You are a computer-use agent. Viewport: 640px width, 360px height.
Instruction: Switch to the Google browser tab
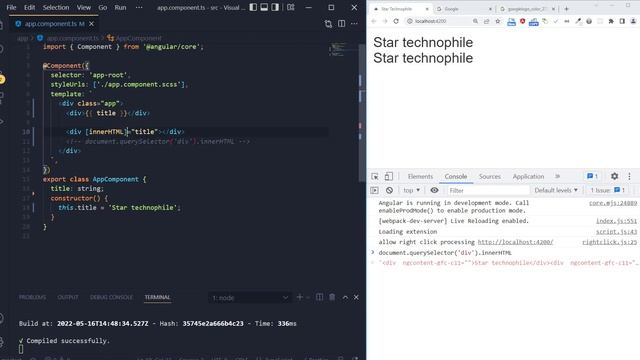pyautogui.click(x=463, y=9)
